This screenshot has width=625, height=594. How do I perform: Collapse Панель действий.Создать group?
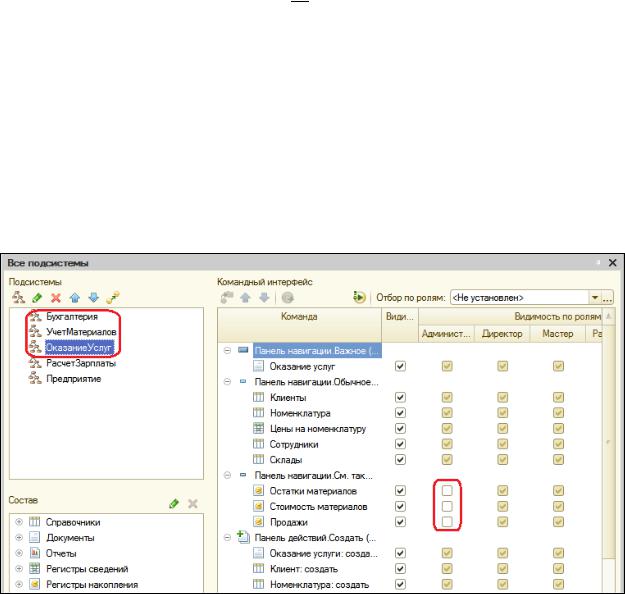(227, 537)
